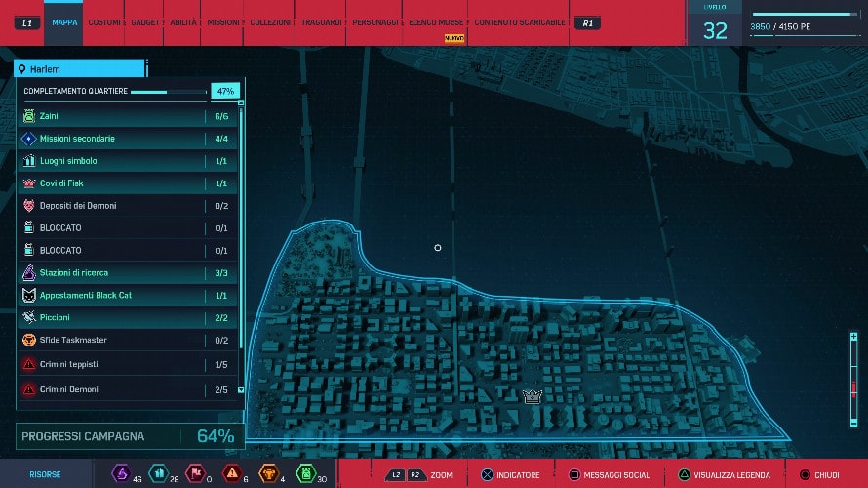
Task: Click the purple research token icon
Action: [121, 474]
